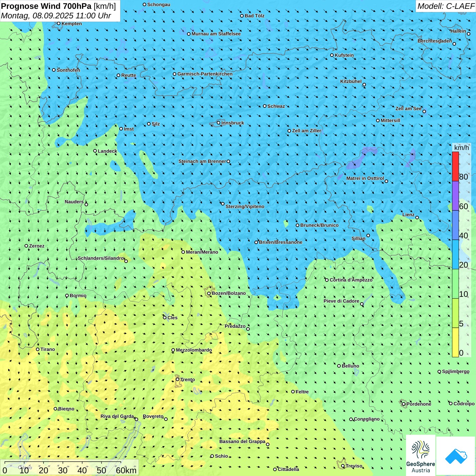Click the 'Mittersill' label

pyautogui.click(x=390, y=120)
